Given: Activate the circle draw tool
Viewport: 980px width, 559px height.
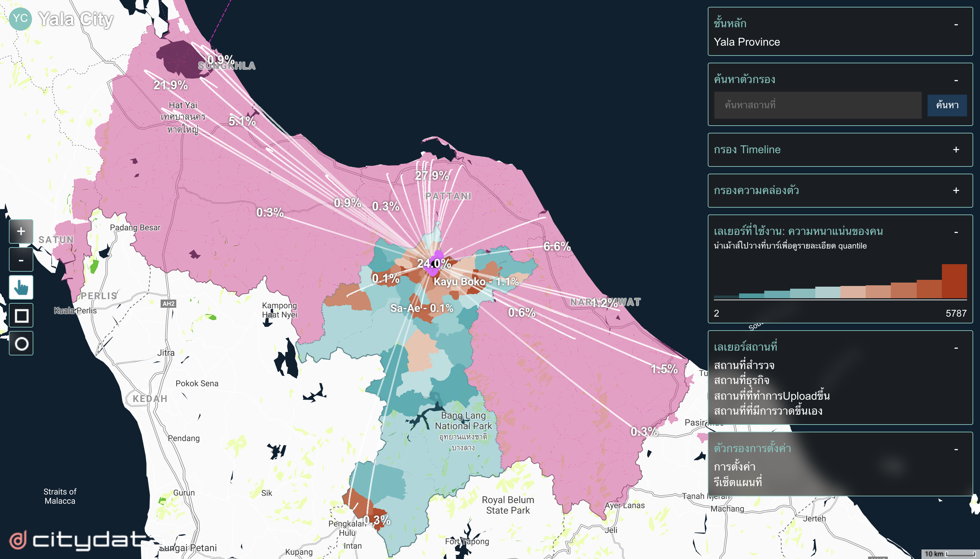Looking at the screenshot, I should click(x=21, y=344).
